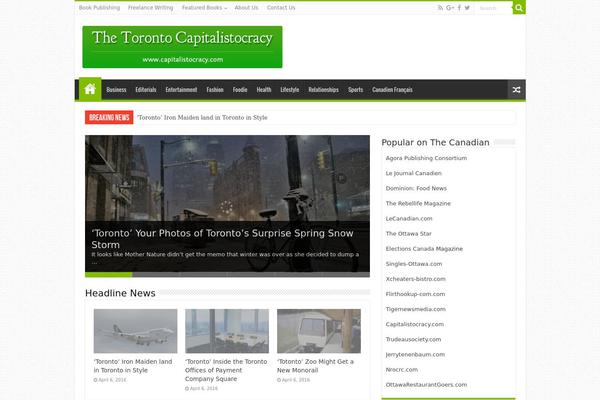Open Jerrytenenbaum.com sidebar link
Screen dimensions: 600x400
[415, 354]
